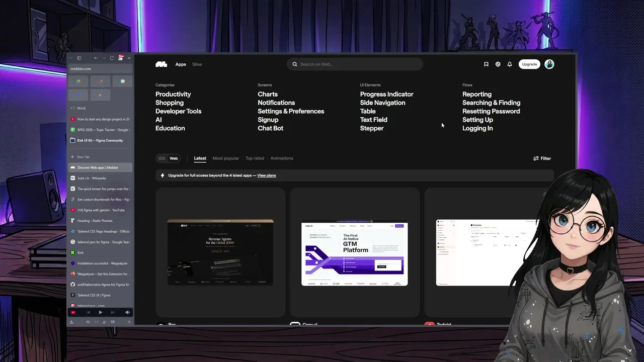644x362 pixels.
Task: Open the Google Drive pinned tile
Action: click(78, 81)
